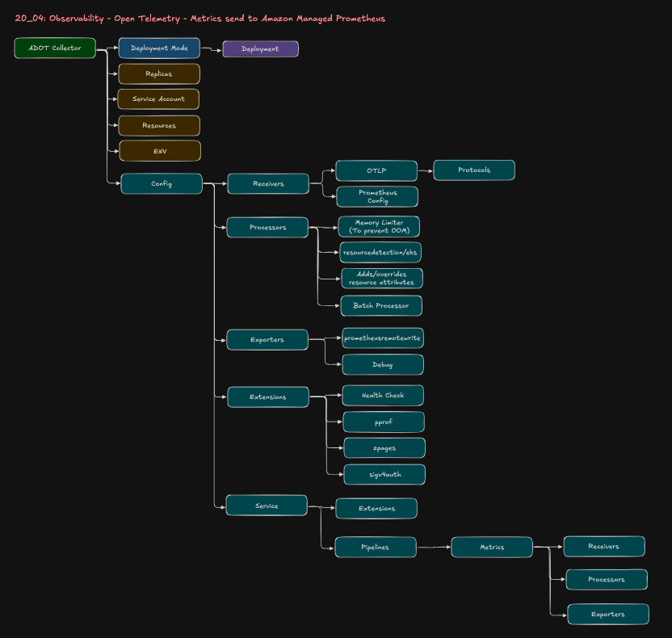The width and height of the screenshot is (672, 638).
Task: Click the Config node
Action: (161, 183)
